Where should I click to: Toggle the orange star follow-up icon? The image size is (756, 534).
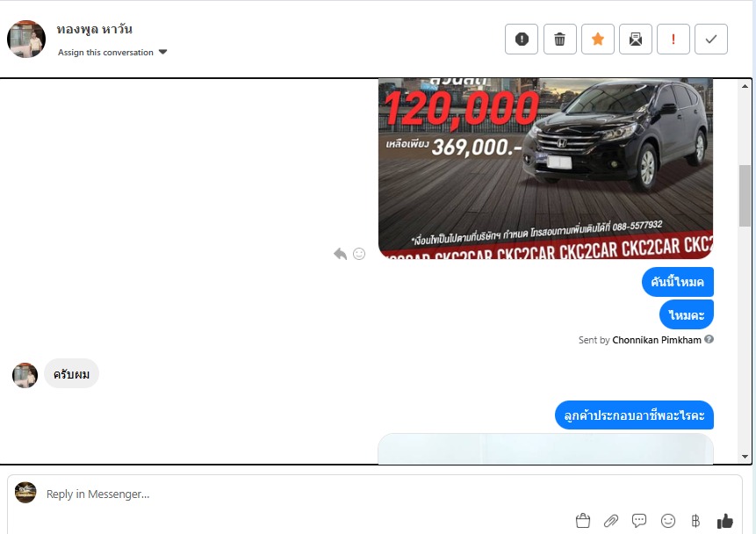point(598,39)
